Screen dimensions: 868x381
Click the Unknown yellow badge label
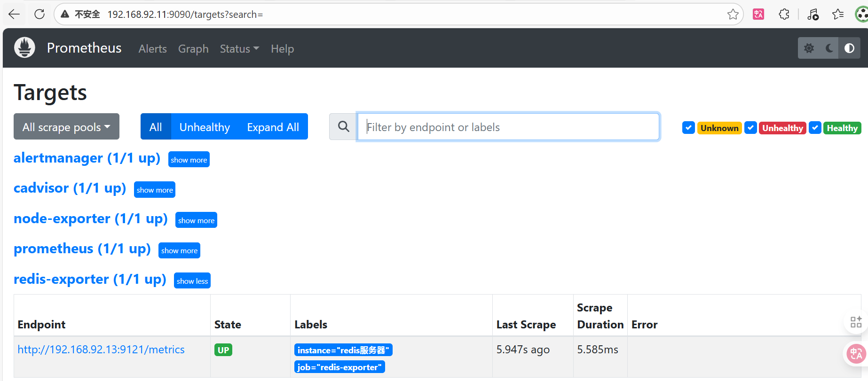coord(719,128)
